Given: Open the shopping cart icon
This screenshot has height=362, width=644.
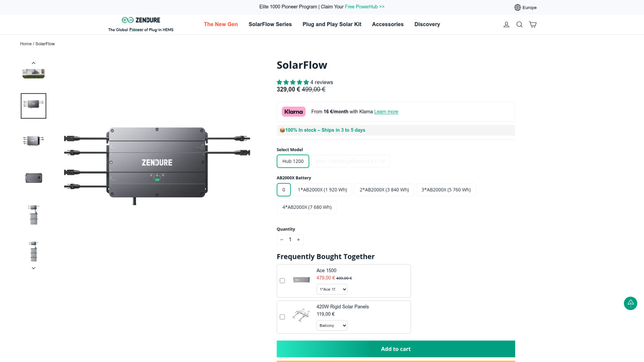Looking at the screenshot, I should click(533, 25).
